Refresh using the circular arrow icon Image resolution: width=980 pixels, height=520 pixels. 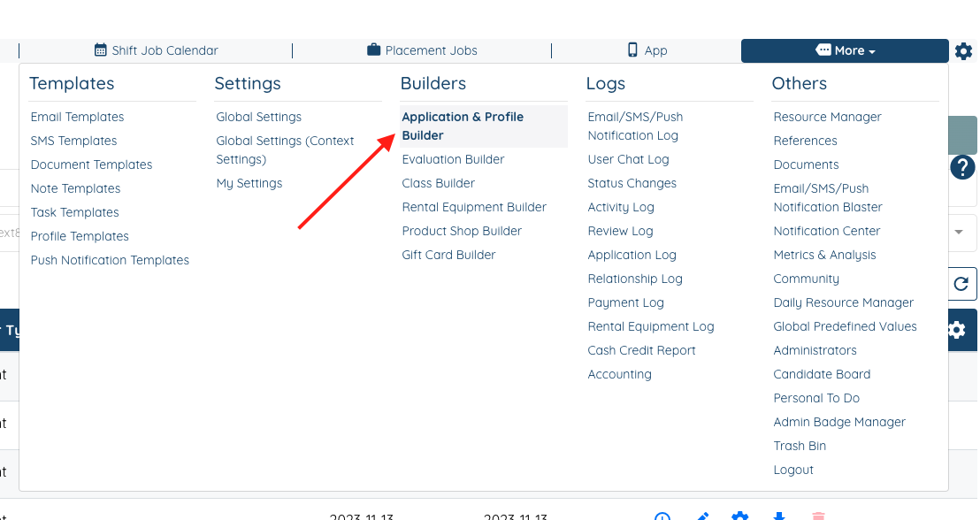pyautogui.click(x=963, y=283)
